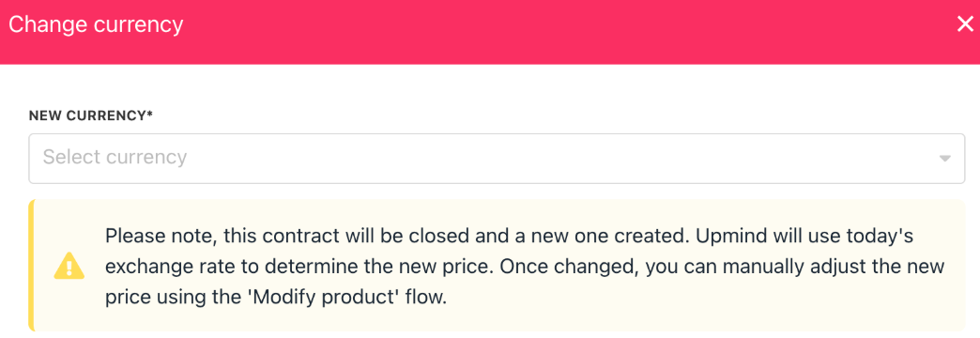Click the "NEW CURRENCY*" field label
980x338 pixels.
[x=91, y=116]
